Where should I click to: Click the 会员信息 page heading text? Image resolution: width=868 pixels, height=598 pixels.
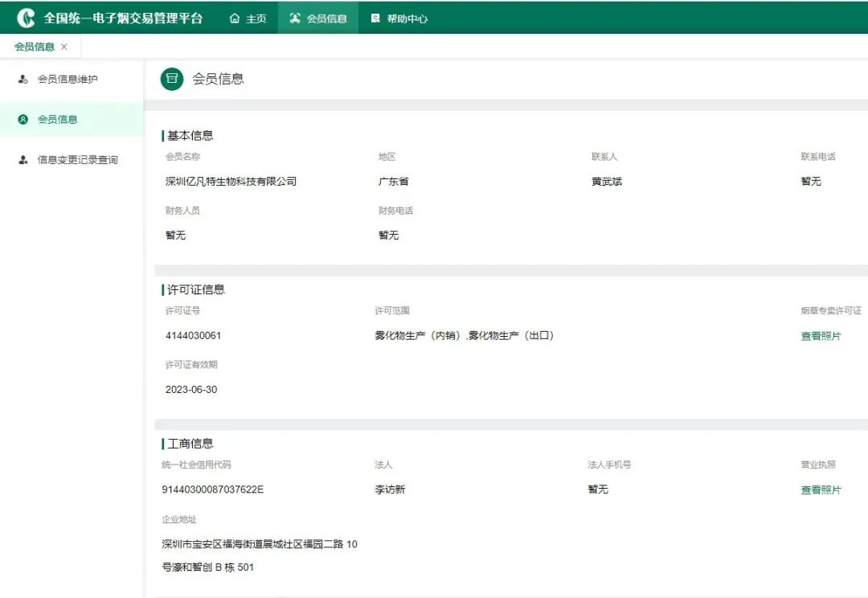[x=218, y=79]
